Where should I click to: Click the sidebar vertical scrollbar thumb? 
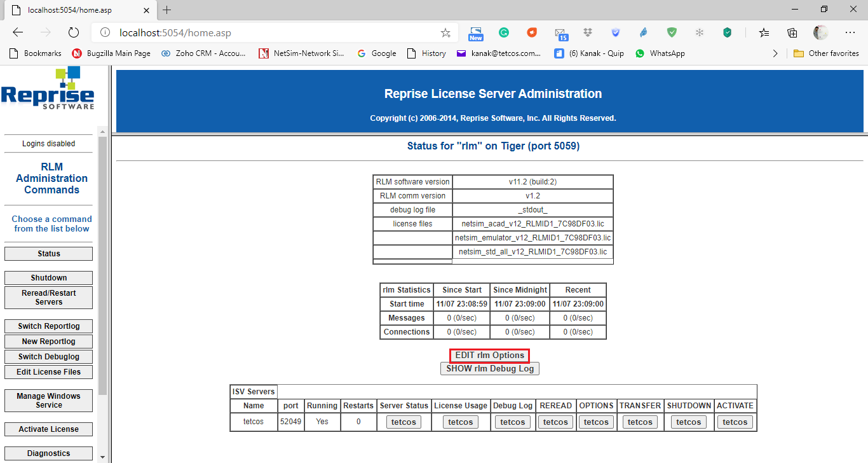[x=102, y=266]
